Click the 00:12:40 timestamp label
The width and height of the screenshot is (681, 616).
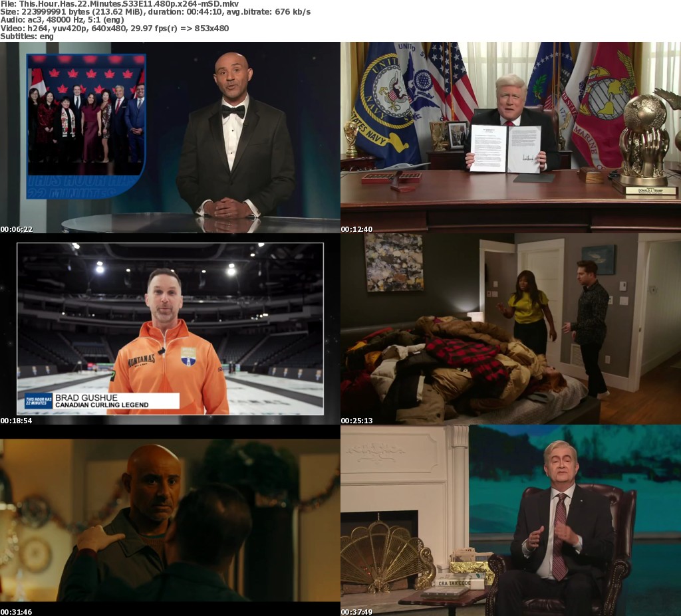(357, 229)
